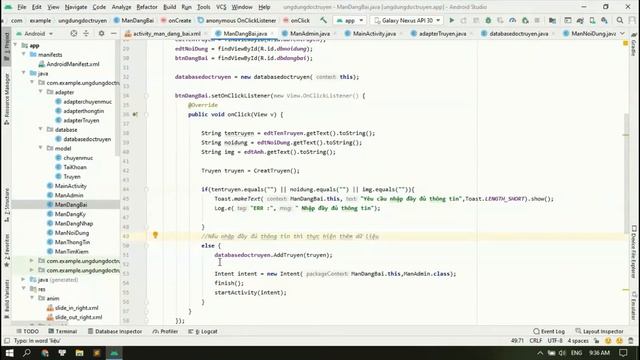Open the Windows notification center icon

pyautogui.click(x=623, y=353)
